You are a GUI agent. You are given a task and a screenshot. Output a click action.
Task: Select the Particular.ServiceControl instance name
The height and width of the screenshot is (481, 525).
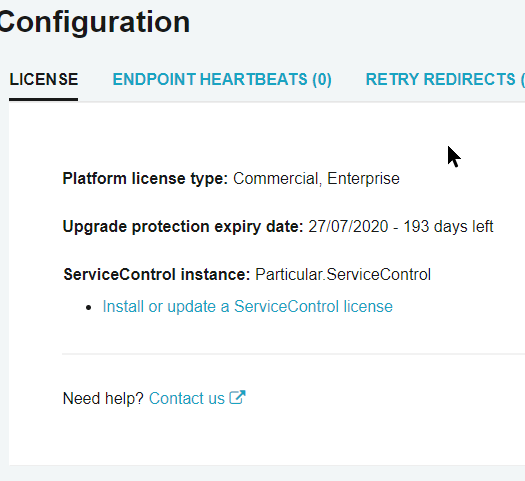click(343, 274)
